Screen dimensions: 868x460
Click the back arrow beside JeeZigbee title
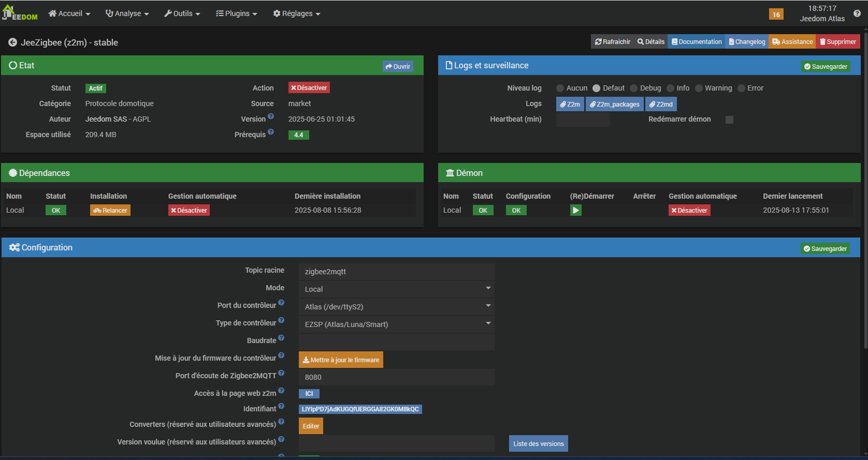12,42
